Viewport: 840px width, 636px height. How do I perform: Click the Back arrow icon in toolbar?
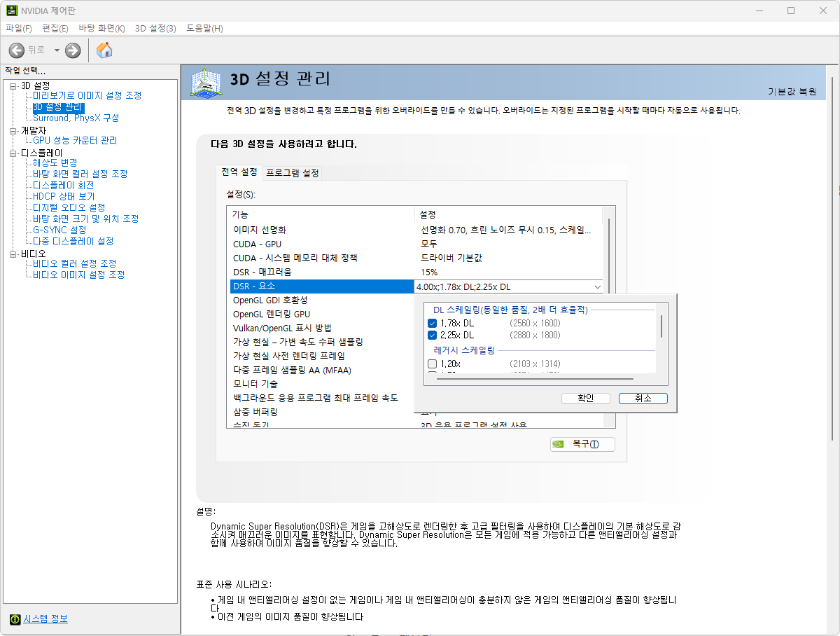17,50
